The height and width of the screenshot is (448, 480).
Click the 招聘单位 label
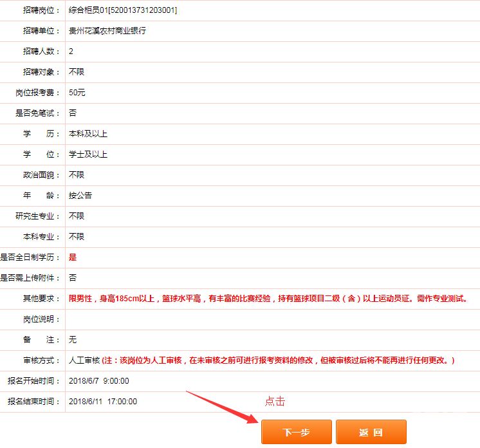pyautogui.click(x=41, y=31)
